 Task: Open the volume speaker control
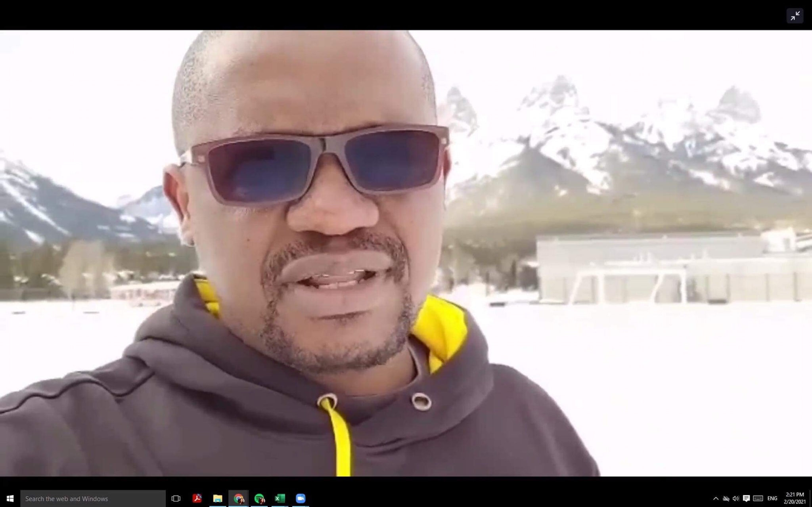tap(736, 498)
